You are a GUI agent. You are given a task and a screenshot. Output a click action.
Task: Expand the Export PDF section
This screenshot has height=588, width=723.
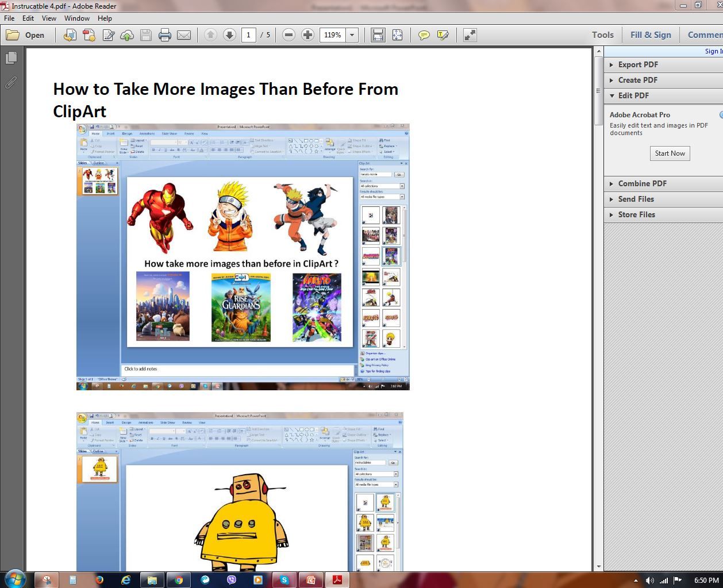point(663,64)
